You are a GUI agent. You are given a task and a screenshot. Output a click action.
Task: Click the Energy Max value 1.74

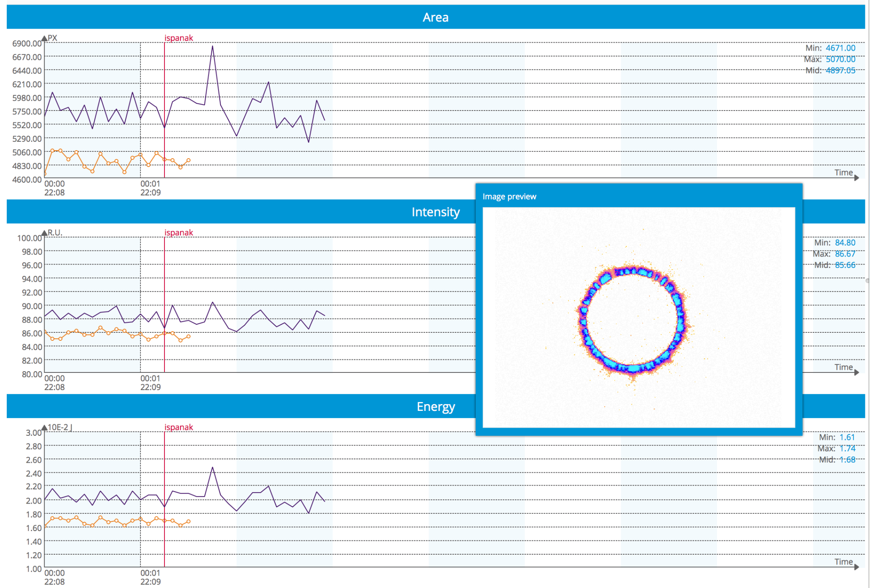[847, 448]
